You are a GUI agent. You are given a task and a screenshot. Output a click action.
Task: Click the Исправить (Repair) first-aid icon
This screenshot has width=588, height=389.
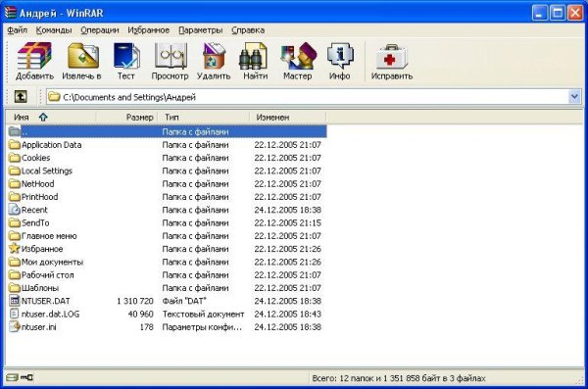[391, 56]
